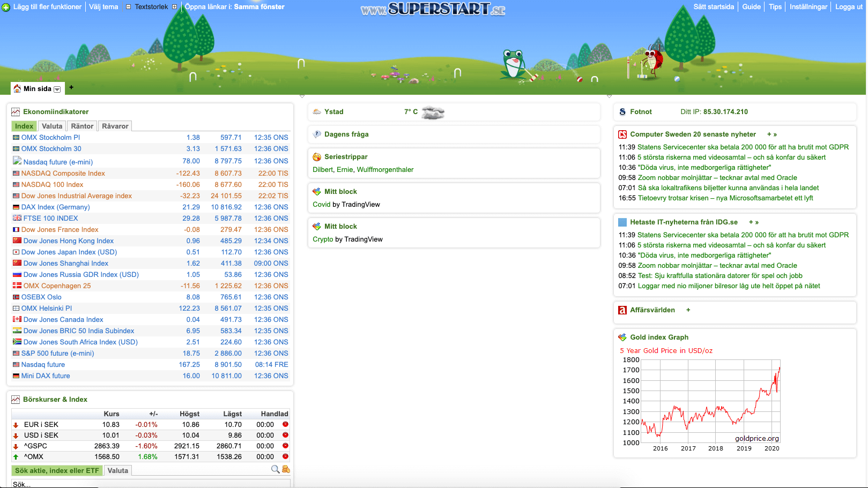Click Logga ut
868x488 pixels.
coord(849,7)
